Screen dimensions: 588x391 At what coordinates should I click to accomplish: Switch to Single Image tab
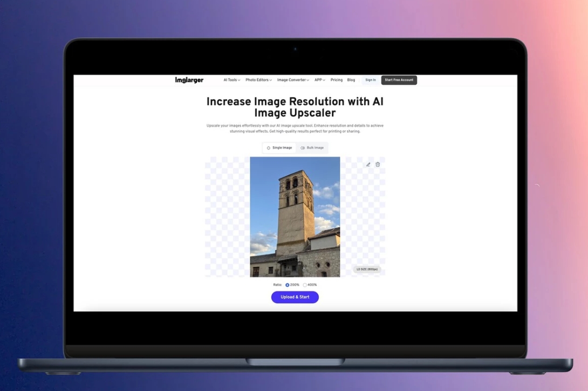(x=279, y=148)
